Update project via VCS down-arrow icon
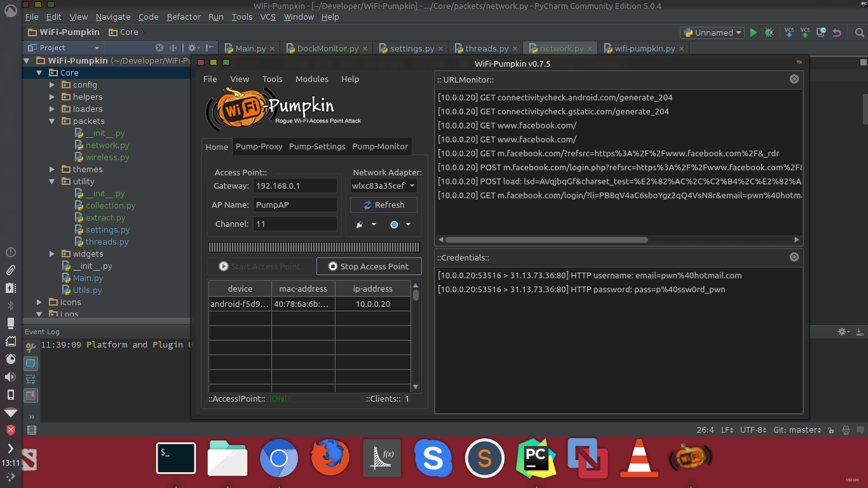This screenshot has width=868, height=488. coord(789,32)
